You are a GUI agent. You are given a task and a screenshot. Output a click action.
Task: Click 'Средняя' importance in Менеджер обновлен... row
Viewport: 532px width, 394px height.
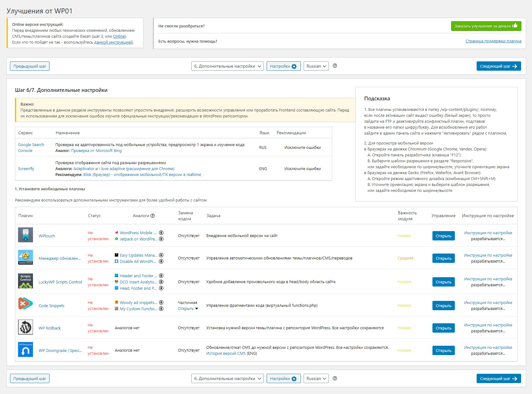click(405, 258)
